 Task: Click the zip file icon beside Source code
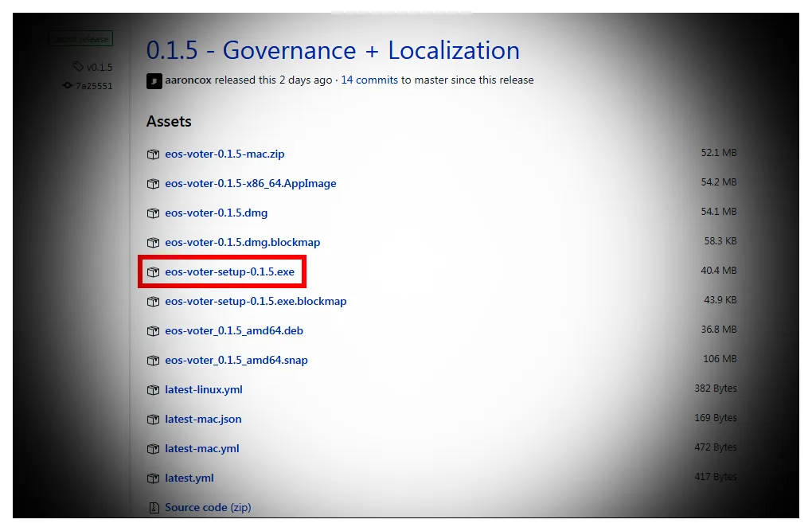pyautogui.click(x=154, y=508)
